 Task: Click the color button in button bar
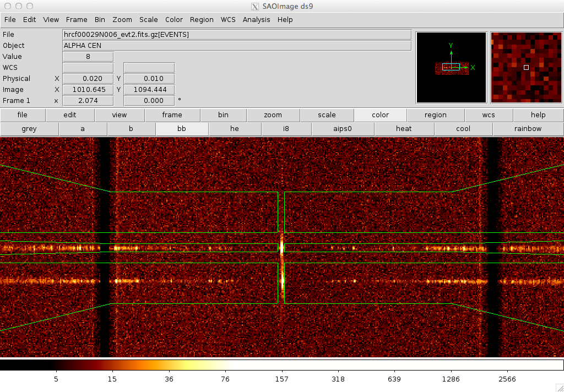tap(380, 115)
